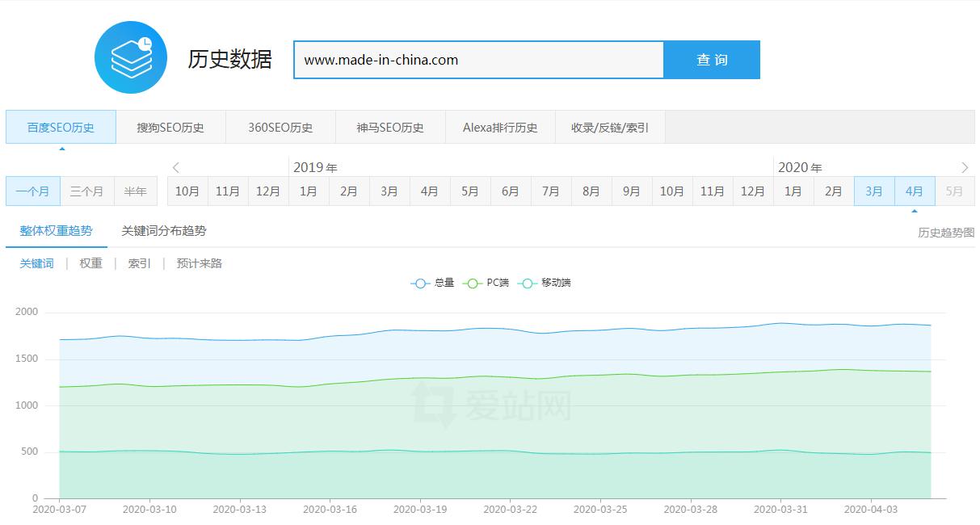
Task: Select 2月 under 2020年
Action: pos(833,191)
